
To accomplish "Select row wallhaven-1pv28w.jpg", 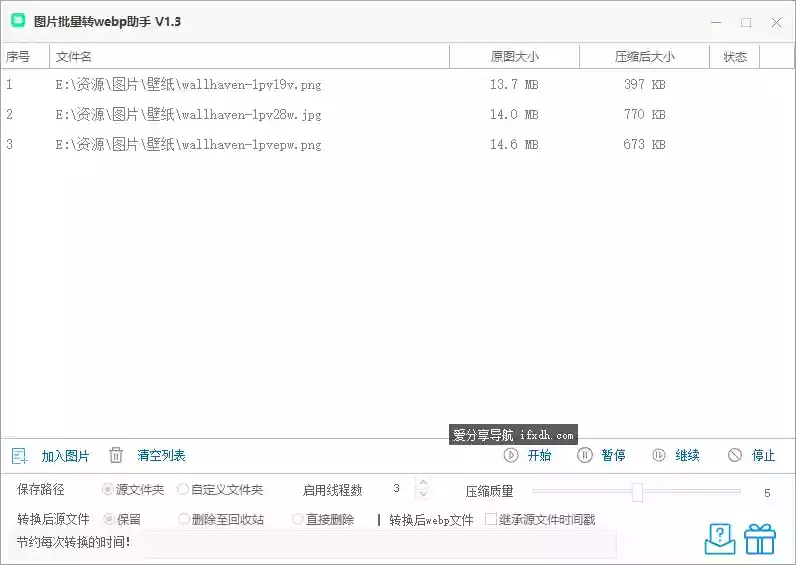I will (397, 114).
